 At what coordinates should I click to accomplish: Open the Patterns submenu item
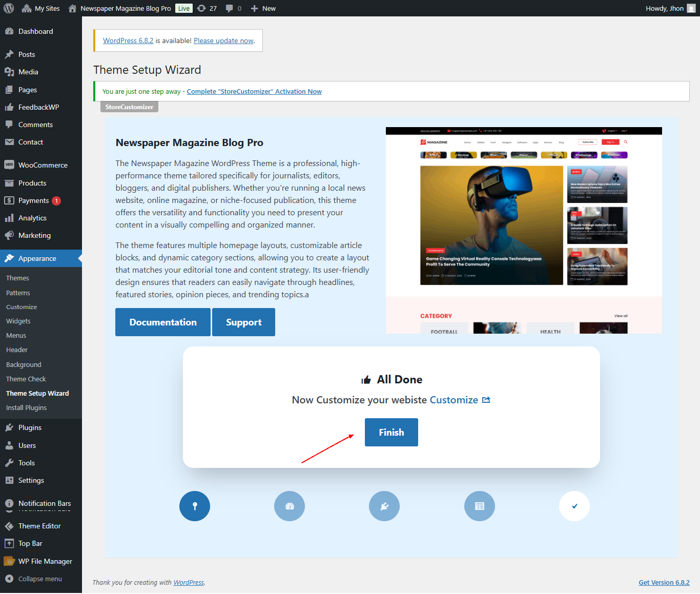[18, 293]
